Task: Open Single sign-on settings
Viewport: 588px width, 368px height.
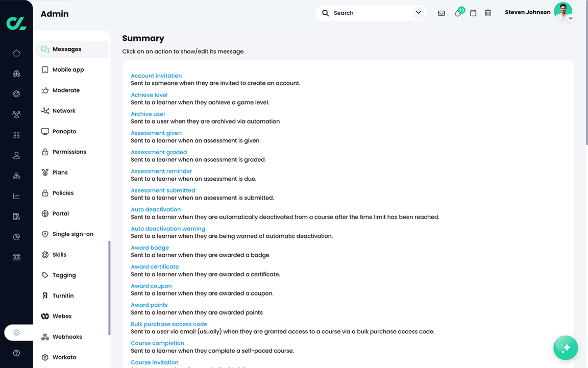Action: [x=72, y=234]
